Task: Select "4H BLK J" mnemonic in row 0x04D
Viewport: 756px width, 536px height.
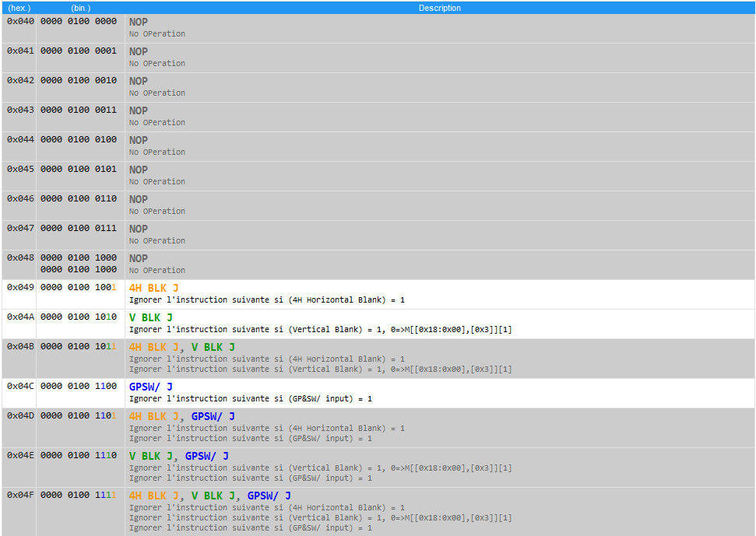Action: tap(154, 417)
